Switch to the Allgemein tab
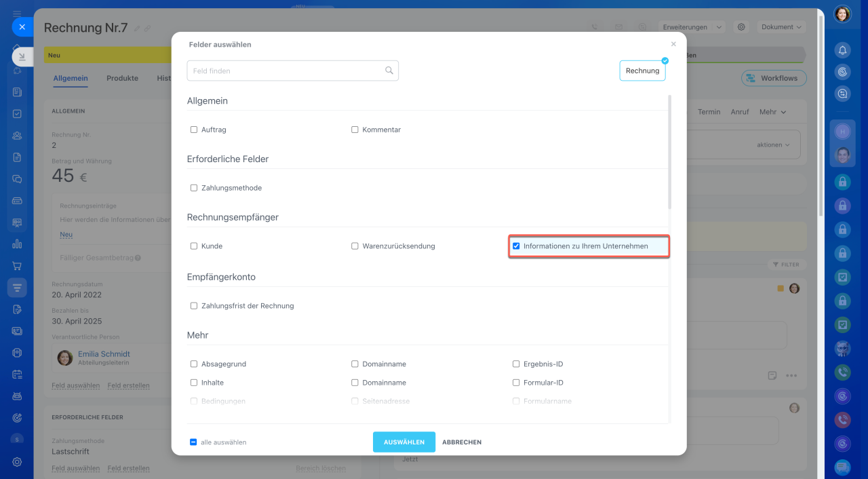 coord(71,78)
